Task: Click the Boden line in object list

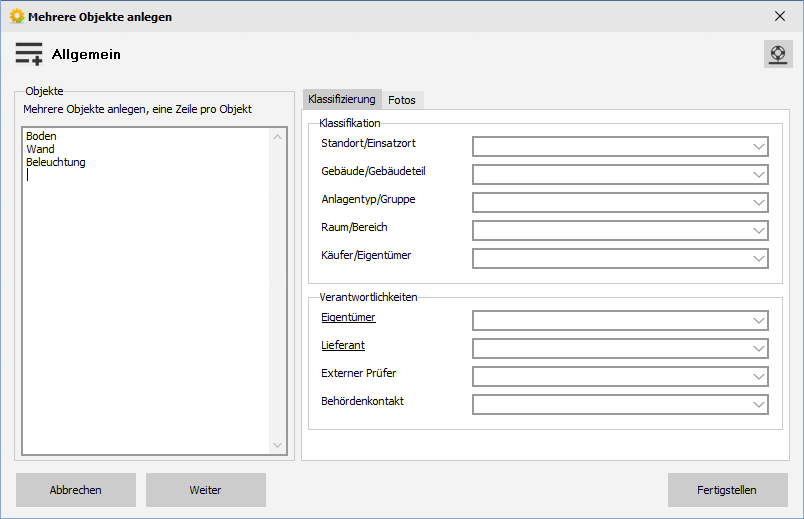Action: [41, 136]
